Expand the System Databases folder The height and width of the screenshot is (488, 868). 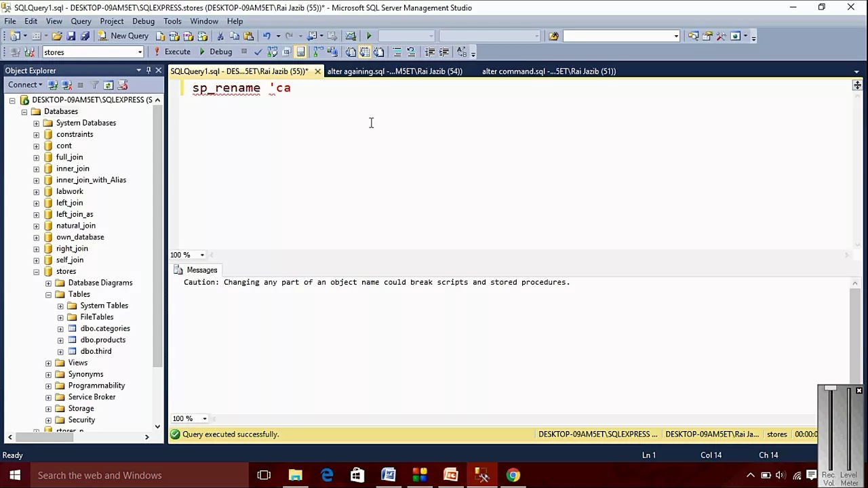point(37,123)
